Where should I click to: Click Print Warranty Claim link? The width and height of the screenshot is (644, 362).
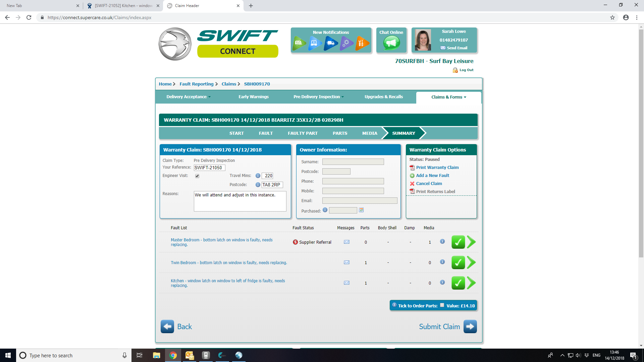[x=437, y=168]
